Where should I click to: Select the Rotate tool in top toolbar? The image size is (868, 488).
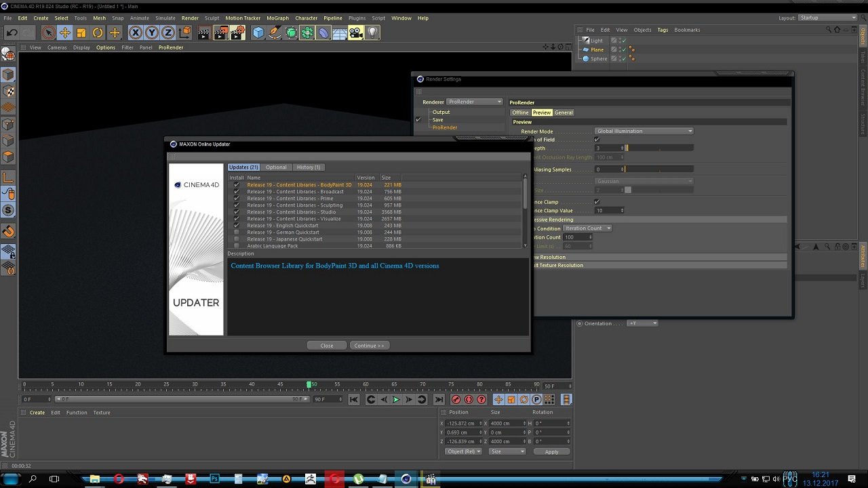click(x=98, y=33)
